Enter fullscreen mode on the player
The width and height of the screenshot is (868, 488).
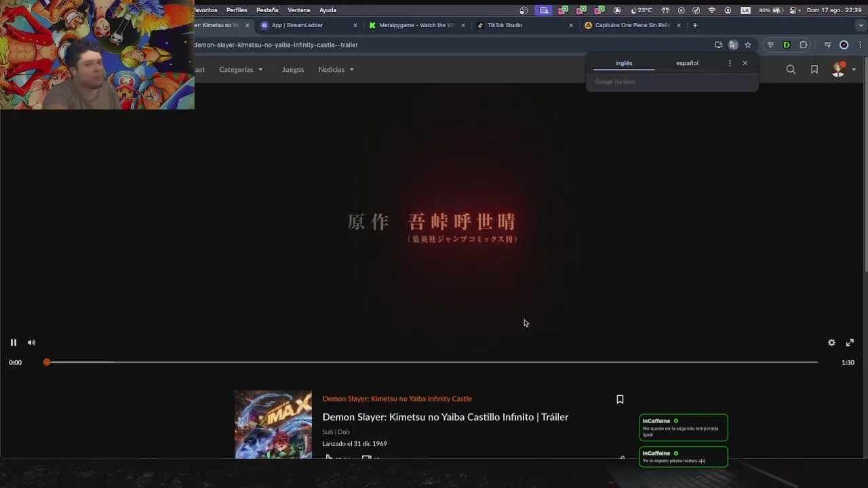[850, 342]
